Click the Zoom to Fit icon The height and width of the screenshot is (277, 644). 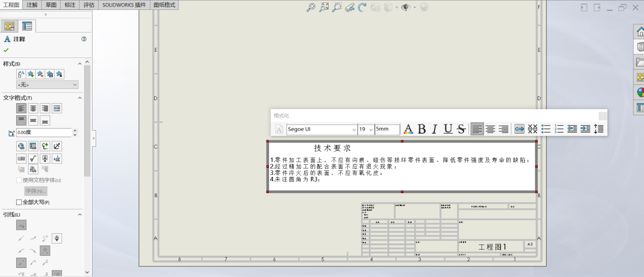[x=311, y=7]
